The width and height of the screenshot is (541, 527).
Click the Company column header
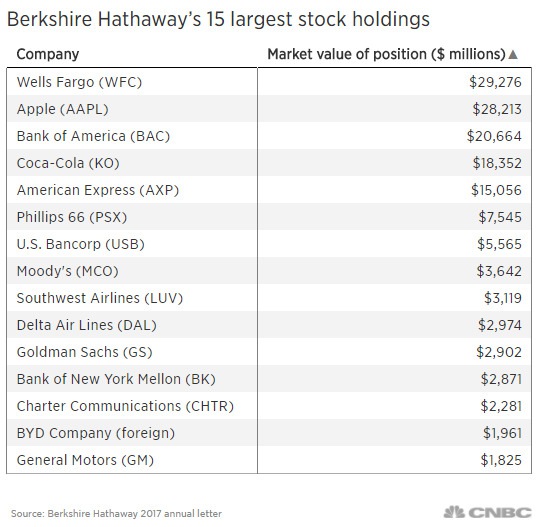pyautogui.click(x=48, y=54)
